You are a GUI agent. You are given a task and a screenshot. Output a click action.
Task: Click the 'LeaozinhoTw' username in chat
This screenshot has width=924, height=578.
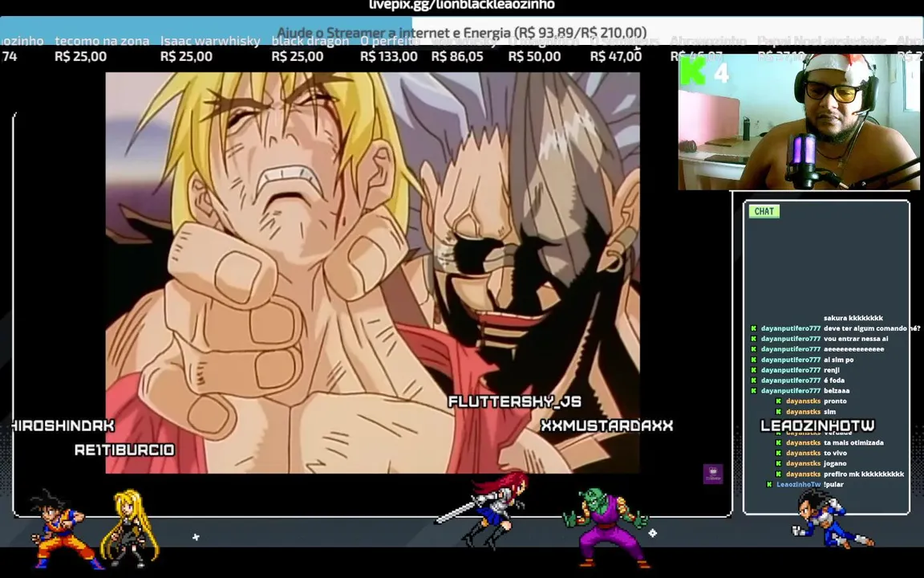coord(798,484)
